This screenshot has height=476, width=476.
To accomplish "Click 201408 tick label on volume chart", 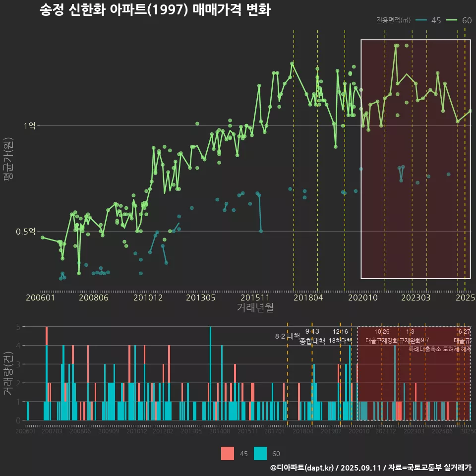I will 220,431.
